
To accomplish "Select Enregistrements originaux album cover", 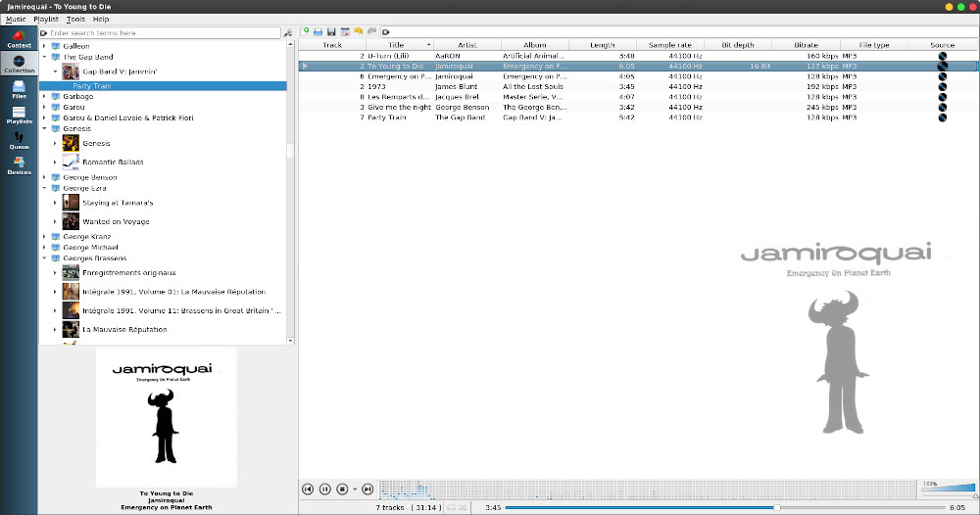I will point(71,273).
